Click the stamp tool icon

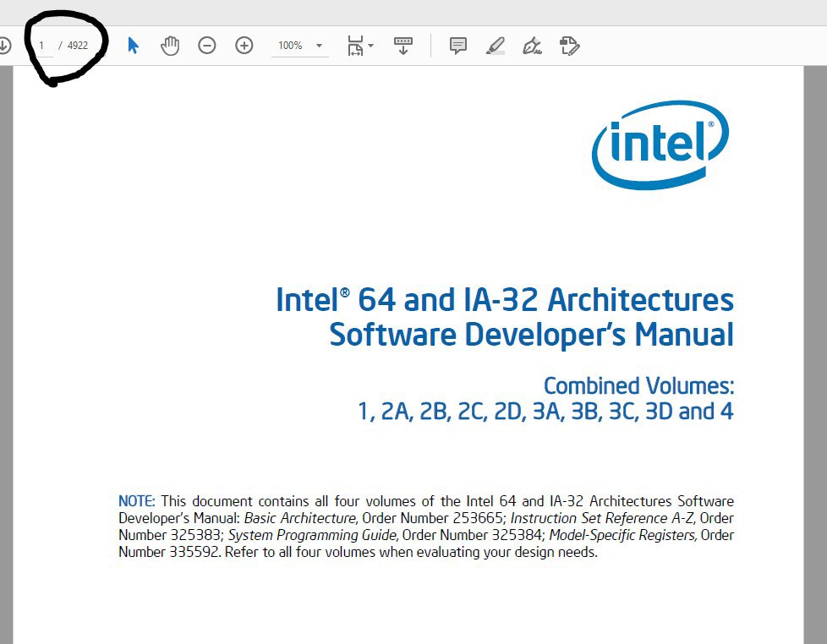(x=570, y=46)
